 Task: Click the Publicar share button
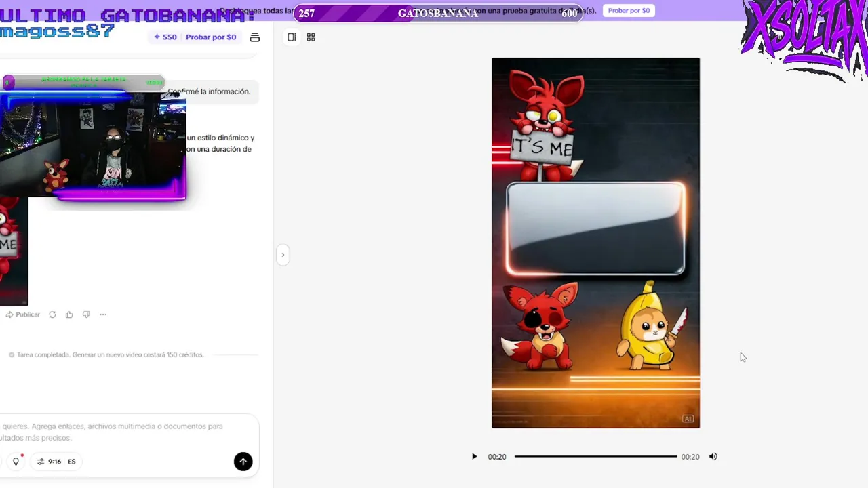pyautogui.click(x=23, y=314)
